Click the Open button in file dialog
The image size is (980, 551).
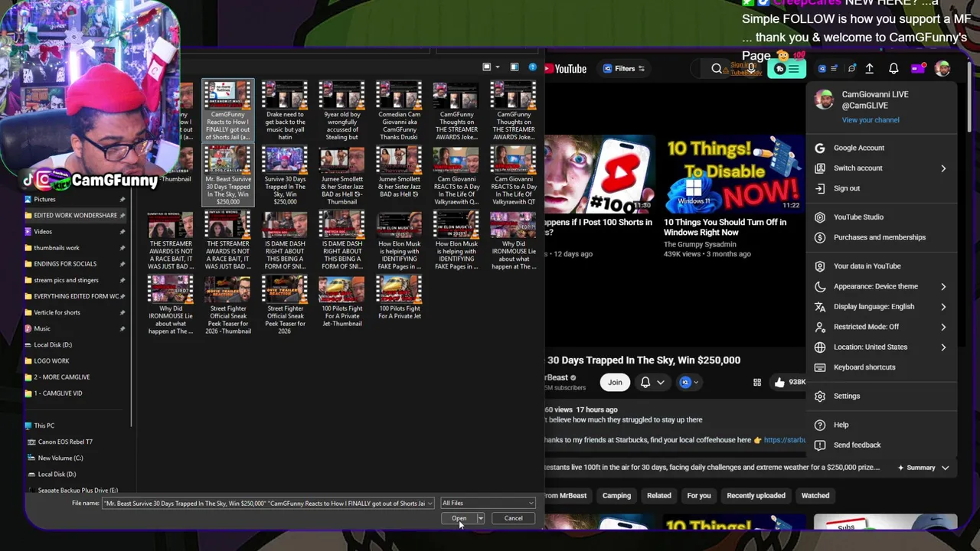tap(459, 518)
